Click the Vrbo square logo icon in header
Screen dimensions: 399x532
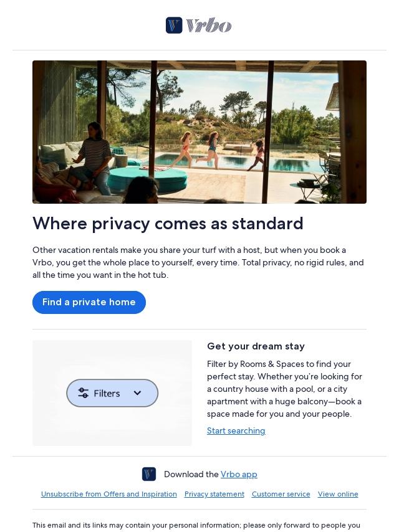click(x=174, y=26)
